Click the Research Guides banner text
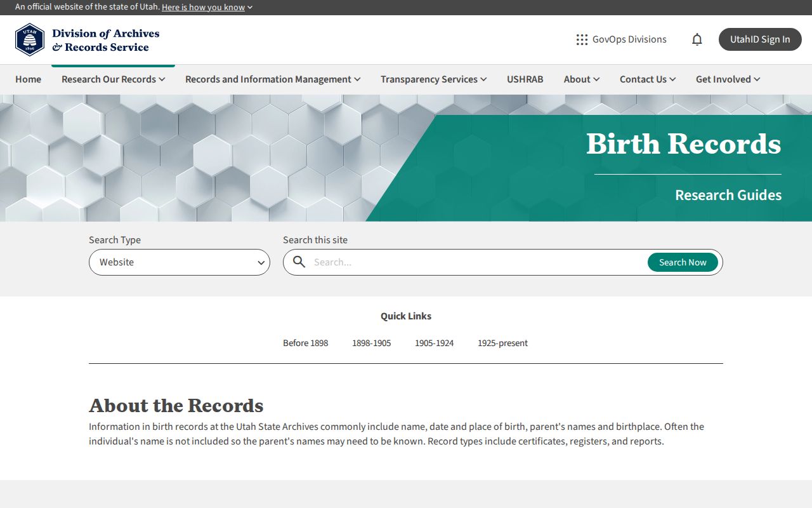Screen dimensions: 812x508 pyautogui.click(x=728, y=195)
